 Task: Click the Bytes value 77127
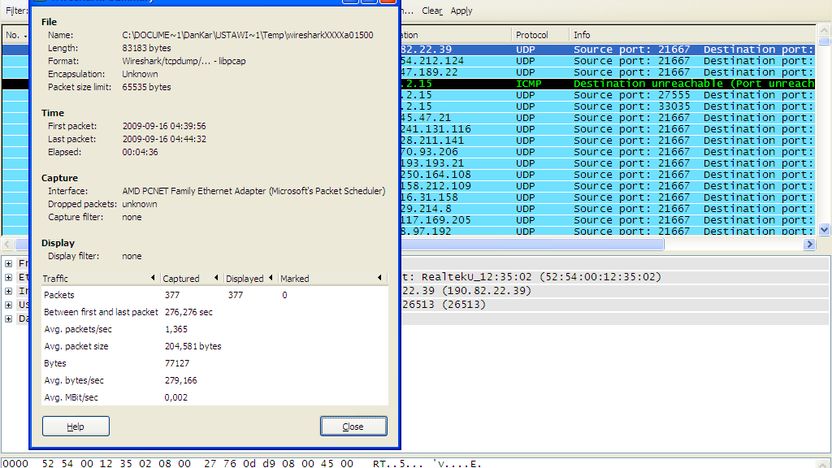[177, 363]
